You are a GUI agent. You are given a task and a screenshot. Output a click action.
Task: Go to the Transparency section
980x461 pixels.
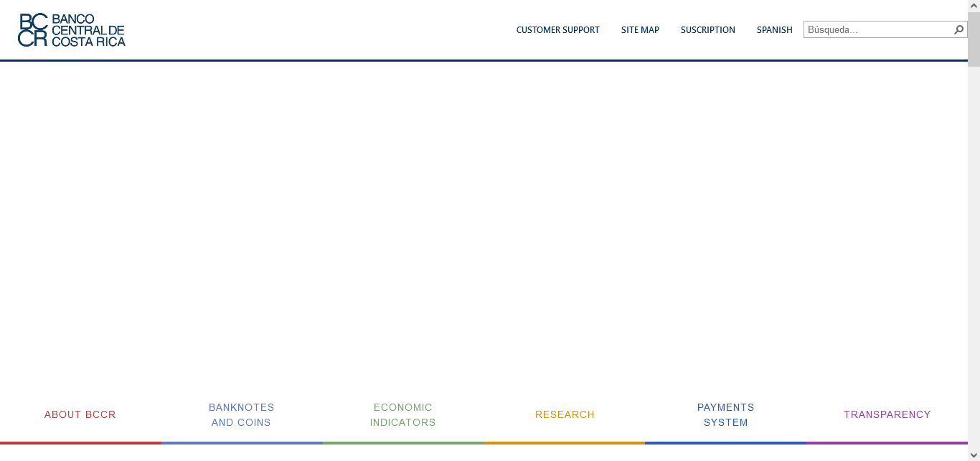pyautogui.click(x=887, y=414)
